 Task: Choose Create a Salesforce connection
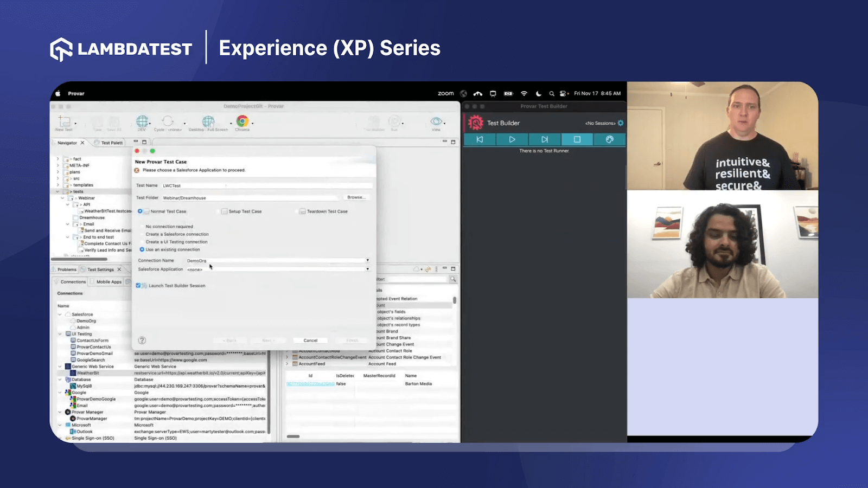(143, 234)
